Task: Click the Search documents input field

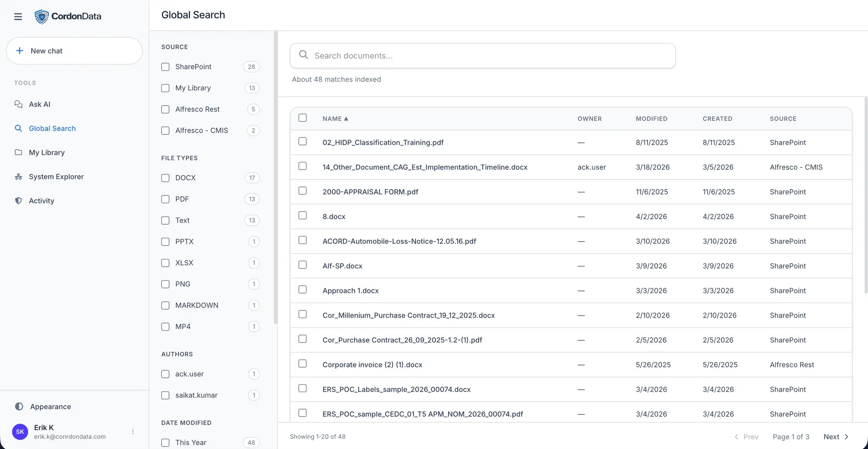Action: pyautogui.click(x=483, y=56)
